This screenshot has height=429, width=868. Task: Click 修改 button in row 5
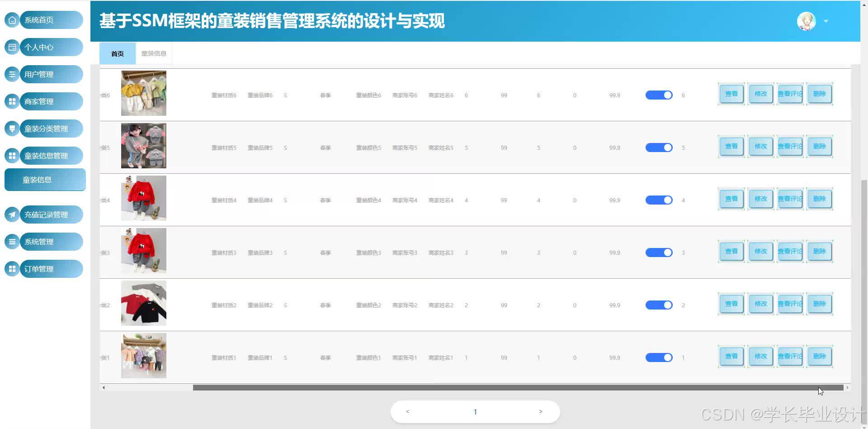point(761,146)
